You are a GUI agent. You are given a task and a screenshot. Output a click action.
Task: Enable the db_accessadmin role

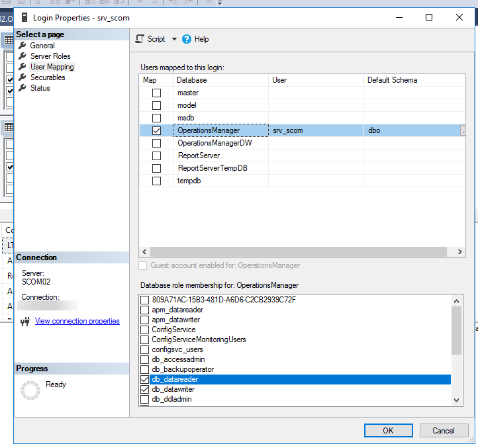coord(144,359)
